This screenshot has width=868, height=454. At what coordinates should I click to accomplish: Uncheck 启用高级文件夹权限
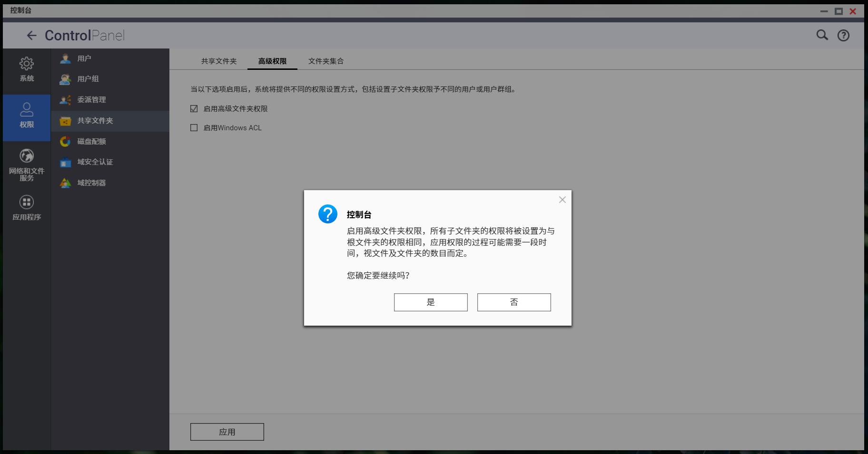tap(194, 108)
